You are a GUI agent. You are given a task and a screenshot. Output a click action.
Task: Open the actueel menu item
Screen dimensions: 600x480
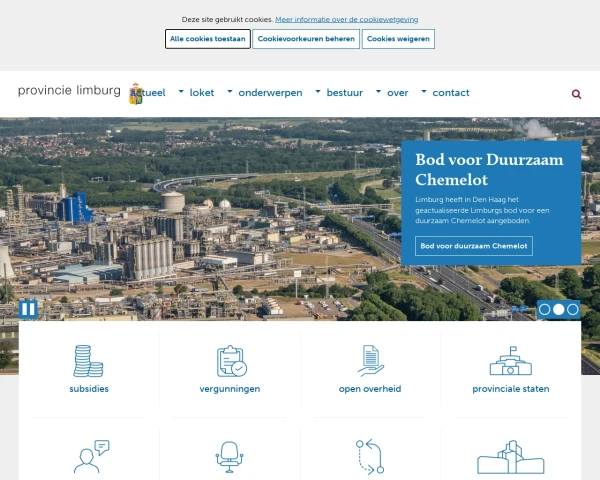(x=148, y=93)
